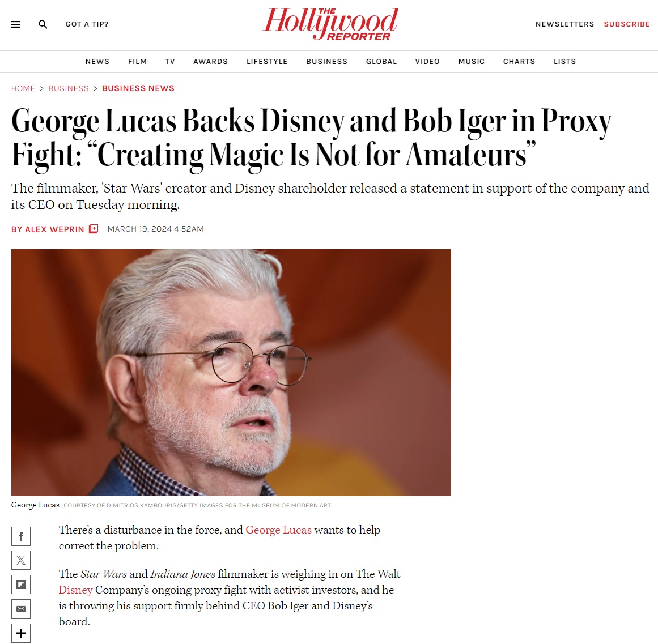Click Got a Tip? link

tap(87, 24)
